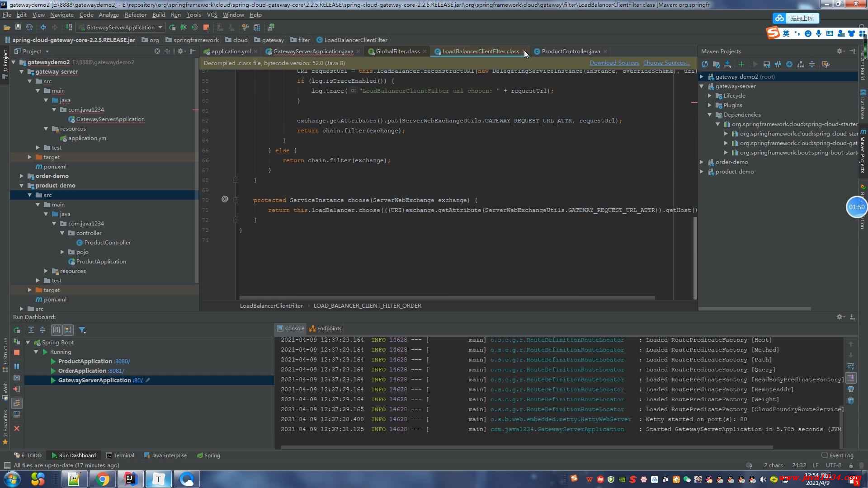868x488 pixels.
Task: Click the Save All toolbar icon
Action: (18, 28)
